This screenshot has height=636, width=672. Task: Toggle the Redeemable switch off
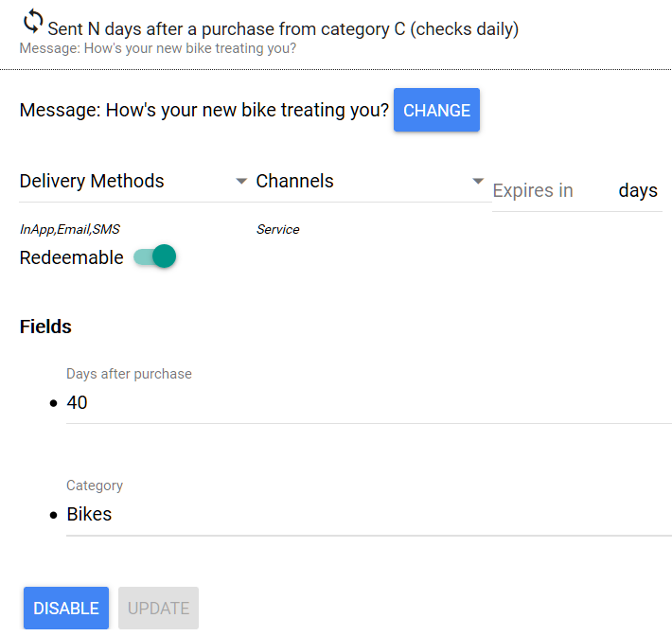pyautogui.click(x=156, y=256)
